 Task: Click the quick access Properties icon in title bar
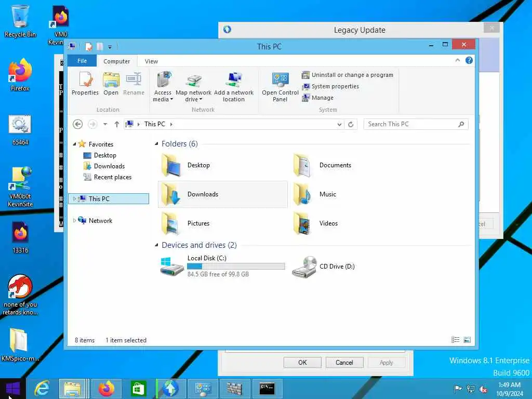(x=88, y=46)
